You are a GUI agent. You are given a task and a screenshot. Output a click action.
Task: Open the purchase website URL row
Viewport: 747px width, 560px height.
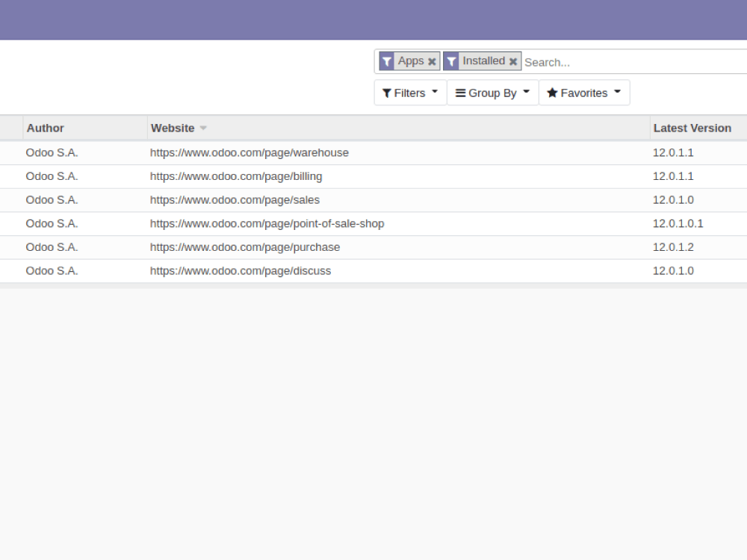pos(245,248)
